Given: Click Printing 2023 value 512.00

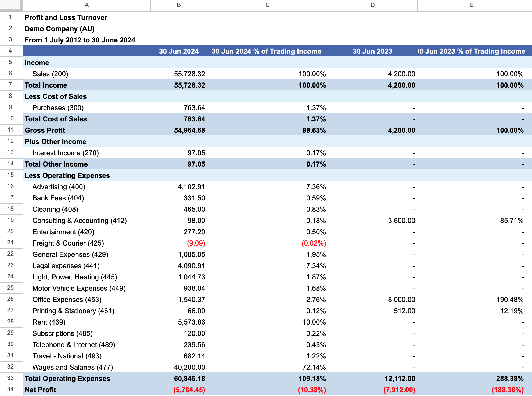Looking at the screenshot, I should pyautogui.click(x=405, y=311).
